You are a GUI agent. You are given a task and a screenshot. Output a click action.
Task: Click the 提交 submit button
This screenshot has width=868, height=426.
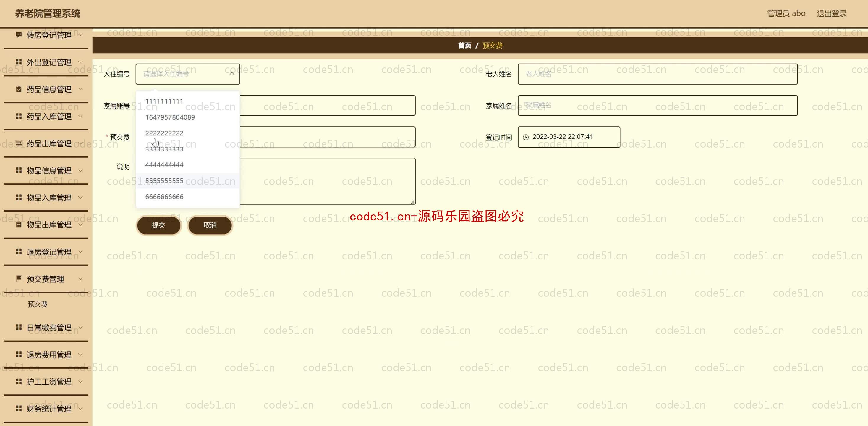pyautogui.click(x=159, y=225)
